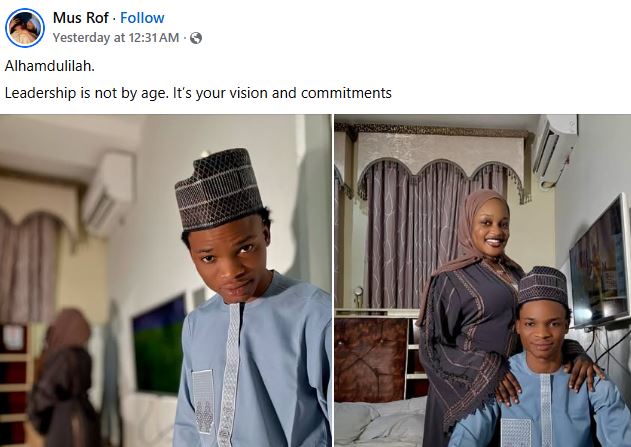Click the leadership quote text line

pos(198,93)
